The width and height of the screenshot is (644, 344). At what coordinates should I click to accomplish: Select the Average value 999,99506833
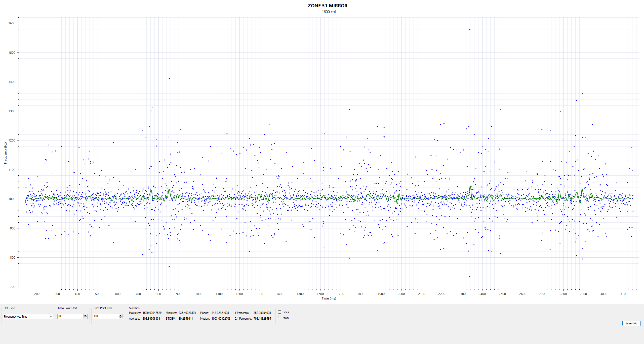coord(151,319)
